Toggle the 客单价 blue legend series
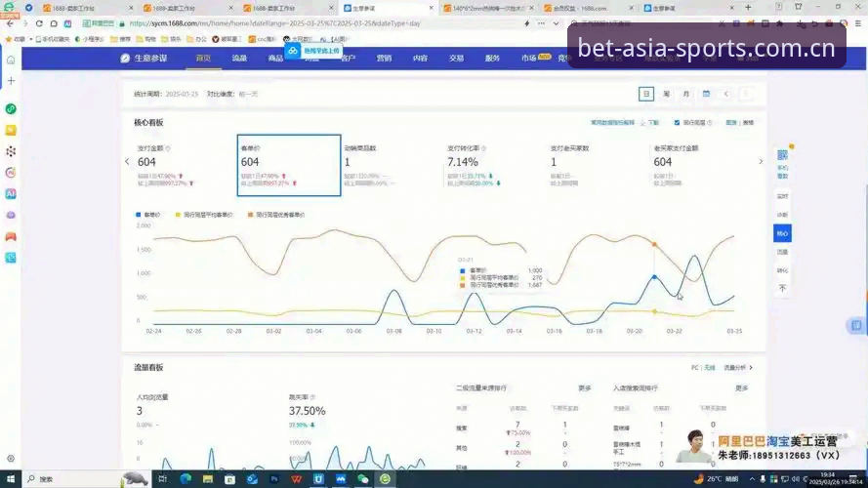 click(x=147, y=215)
